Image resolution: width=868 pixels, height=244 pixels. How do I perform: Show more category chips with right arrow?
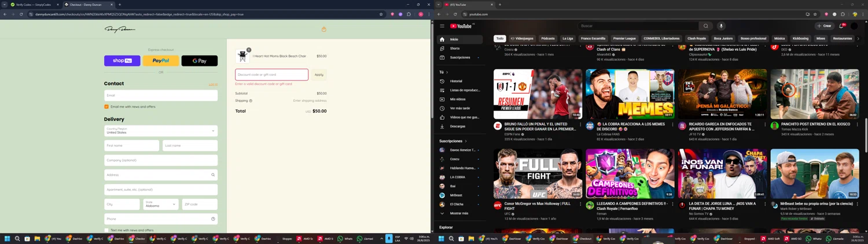858,39
